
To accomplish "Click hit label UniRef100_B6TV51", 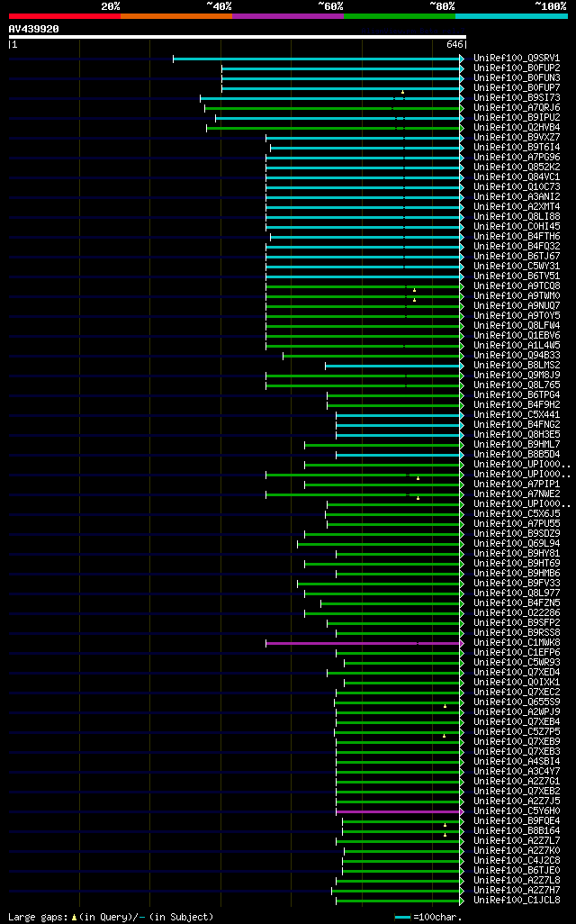I will point(517,276).
